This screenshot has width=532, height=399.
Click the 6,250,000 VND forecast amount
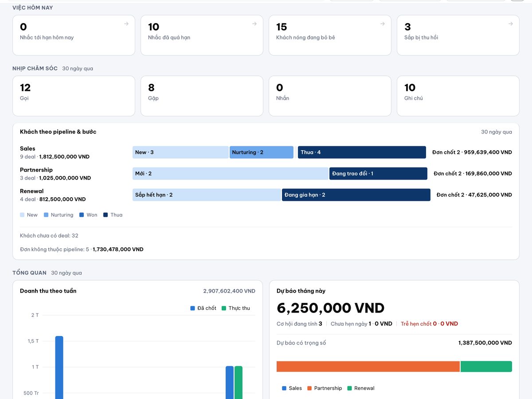[x=331, y=308]
